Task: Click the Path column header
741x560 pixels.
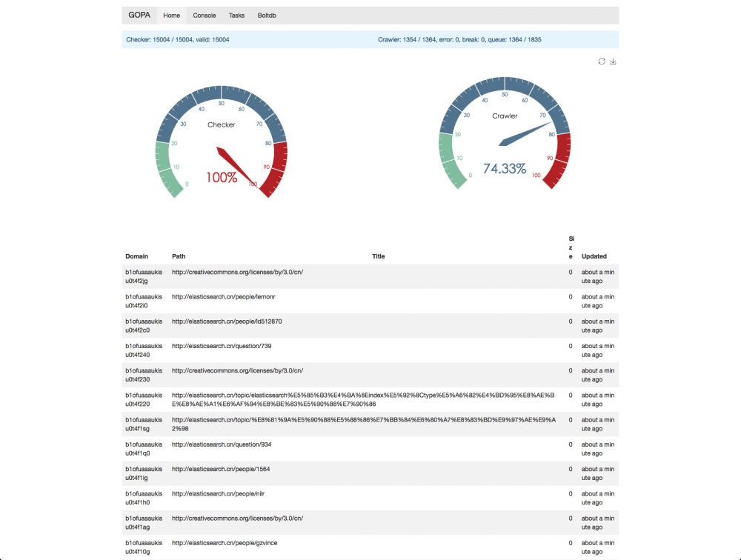Action: pyautogui.click(x=179, y=256)
